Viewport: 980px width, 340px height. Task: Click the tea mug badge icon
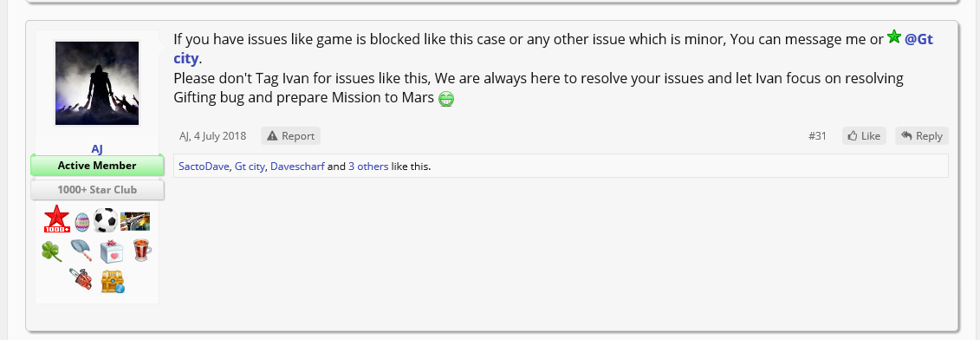[x=142, y=251]
